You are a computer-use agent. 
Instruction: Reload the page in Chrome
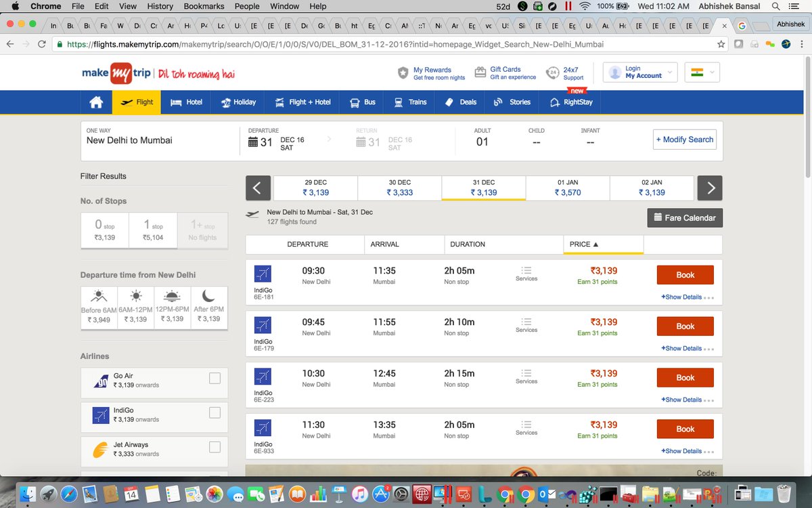tap(42, 44)
